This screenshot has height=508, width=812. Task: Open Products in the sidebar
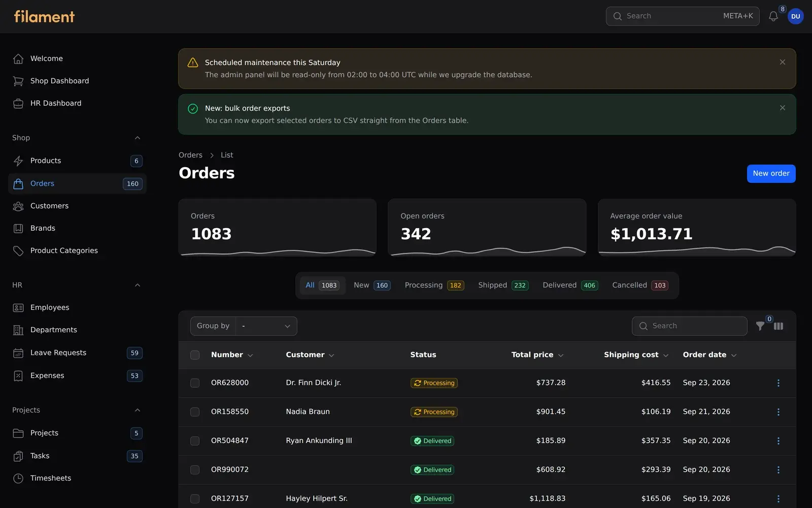point(77,161)
